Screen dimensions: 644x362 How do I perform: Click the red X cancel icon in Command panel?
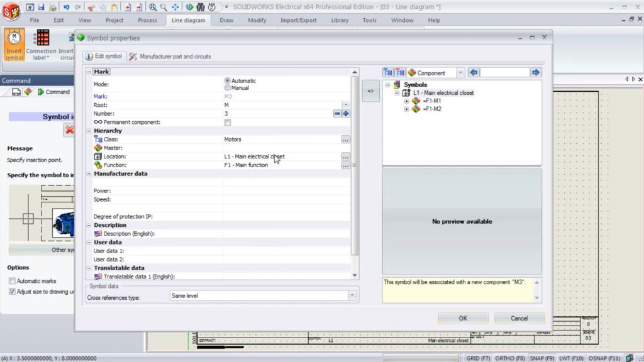pyautogui.click(x=69, y=130)
